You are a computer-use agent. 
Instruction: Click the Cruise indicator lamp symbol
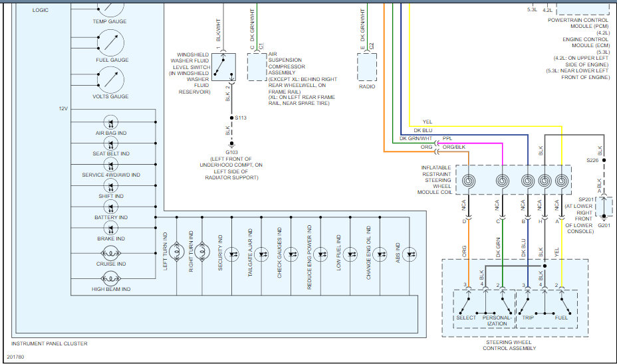110,253
